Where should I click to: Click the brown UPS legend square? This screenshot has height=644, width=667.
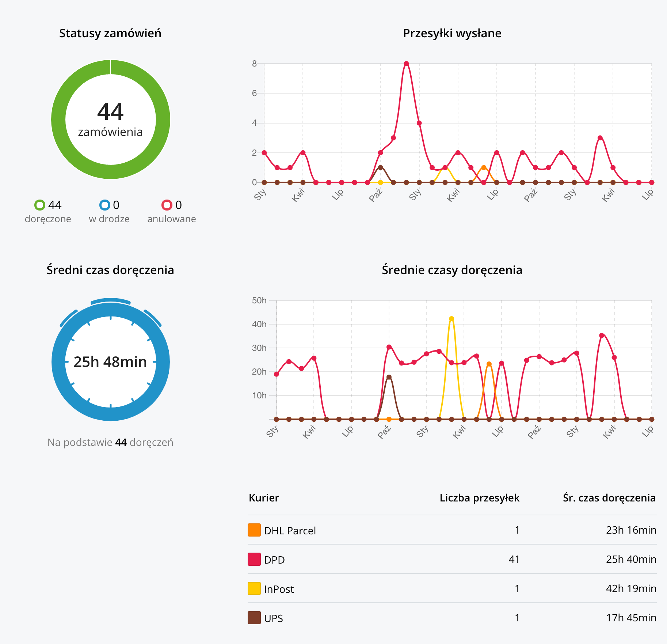coord(254,618)
